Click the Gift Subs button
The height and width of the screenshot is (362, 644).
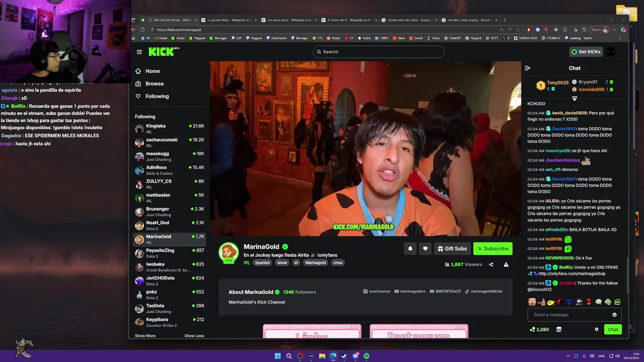[452, 248]
